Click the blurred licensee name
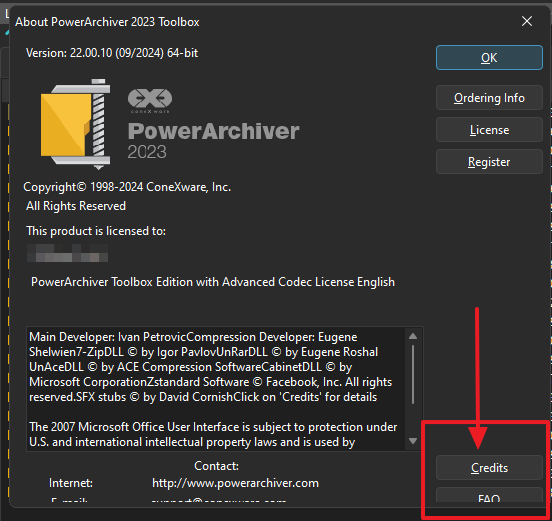This screenshot has width=552, height=521. coord(67,253)
